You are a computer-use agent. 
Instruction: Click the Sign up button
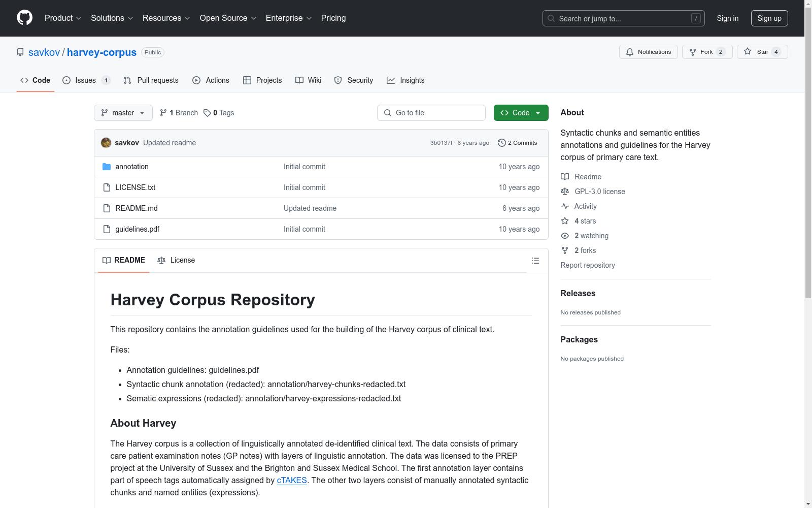click(769, 18)
